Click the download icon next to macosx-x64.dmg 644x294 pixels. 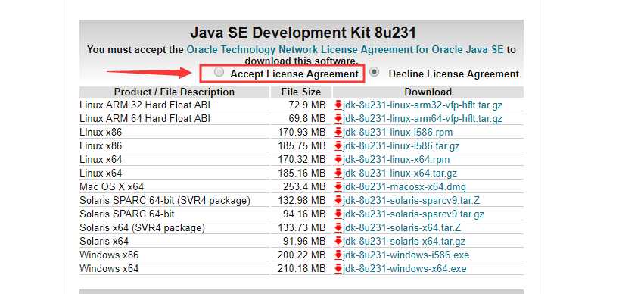pyautogui.click(x=338, y=187)
